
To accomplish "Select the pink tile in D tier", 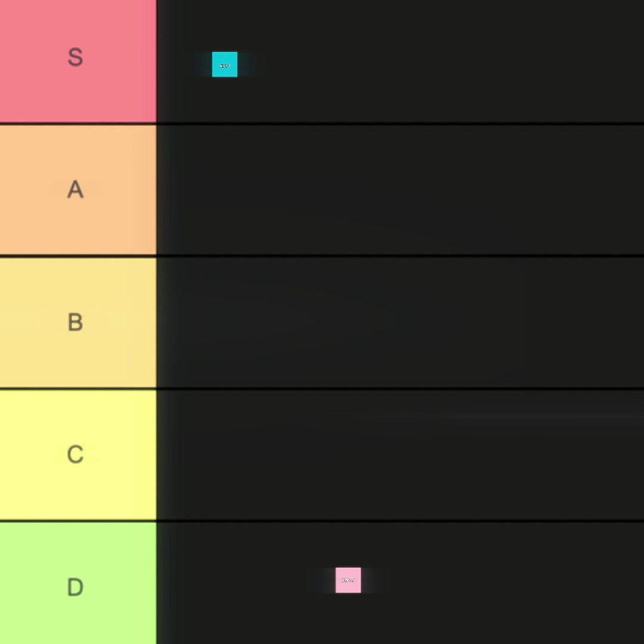I will point(348,580).
